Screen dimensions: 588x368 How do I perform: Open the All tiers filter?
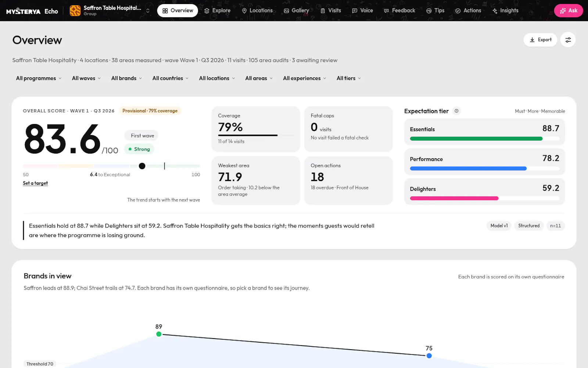pyautogui.click(x=349, y=78)
